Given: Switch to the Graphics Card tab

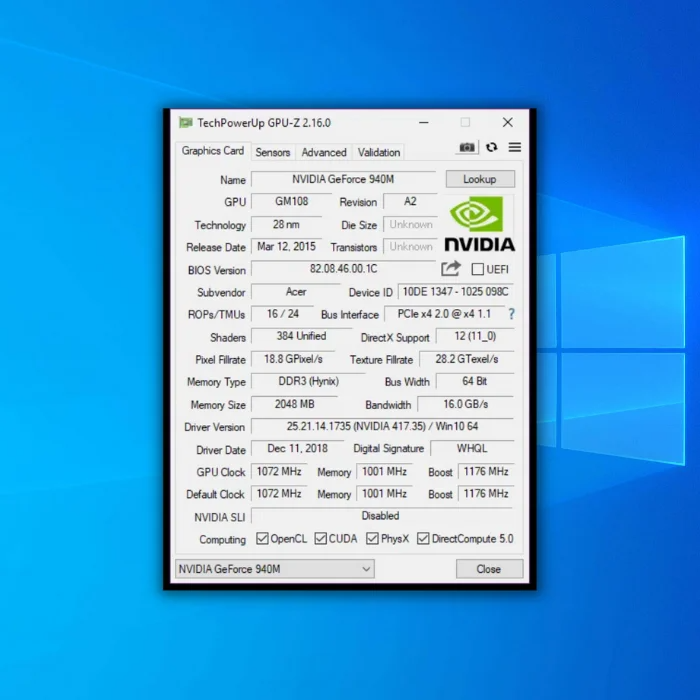Looking at the screenshot, I should tap(212, 151).
